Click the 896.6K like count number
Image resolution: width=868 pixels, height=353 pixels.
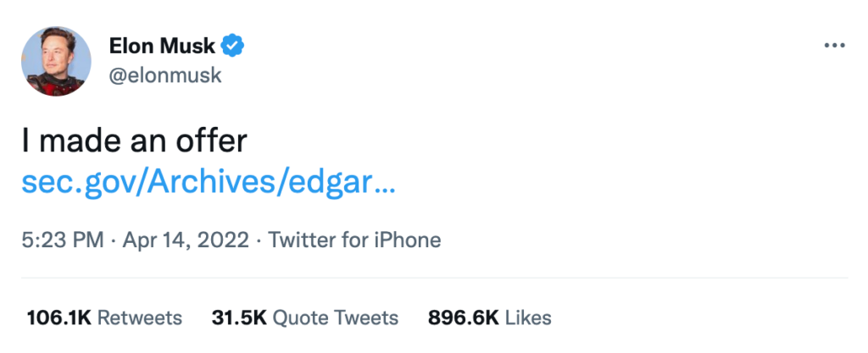pyautogui.click(x=463, y=317)
